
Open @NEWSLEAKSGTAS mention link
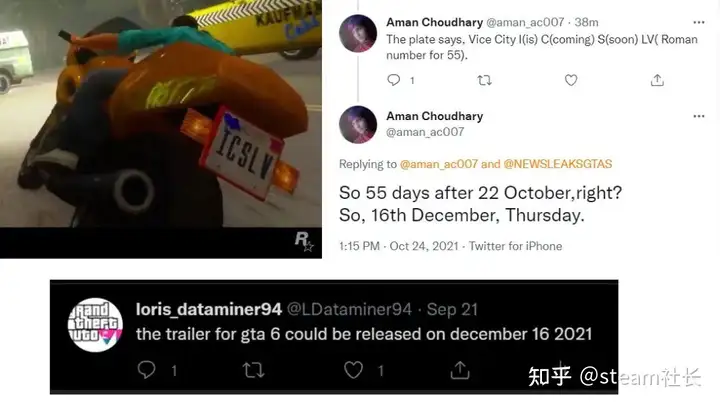coord(557,164)
